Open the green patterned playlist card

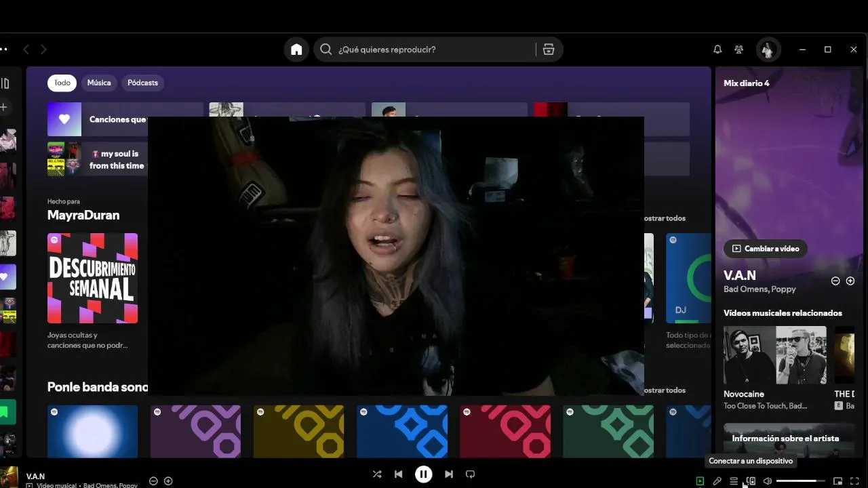(x=608, y=432)
